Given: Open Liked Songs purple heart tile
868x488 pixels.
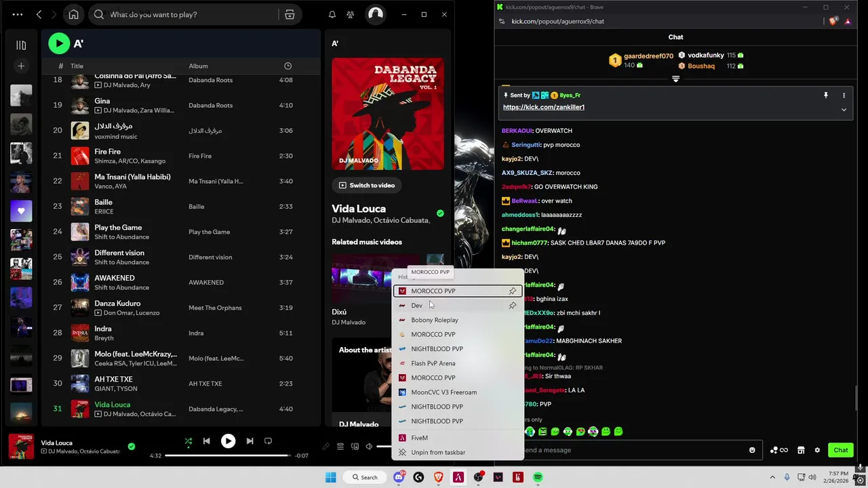Looking at the screenshot, I should (21, 211).
